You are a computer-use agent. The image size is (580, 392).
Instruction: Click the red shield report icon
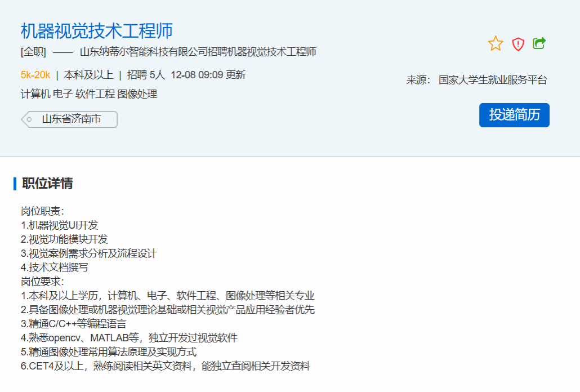[518, 44]
